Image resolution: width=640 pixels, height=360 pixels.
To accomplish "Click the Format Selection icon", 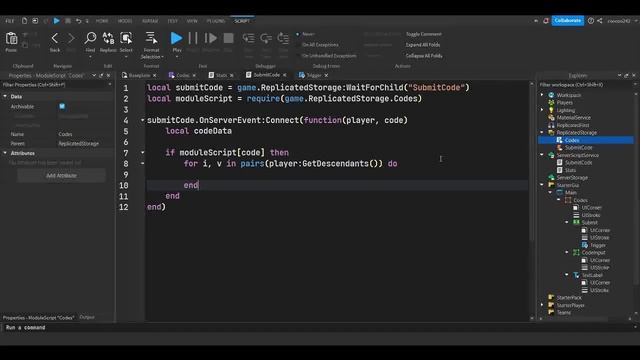I will click(x=151, y=38).
